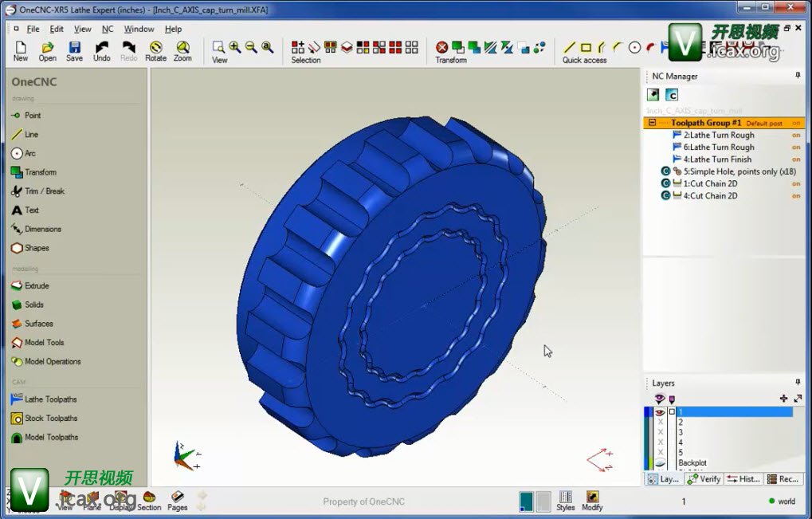Click the New file icon
The width and height of the screenshot is (812, 519).
click(20, 51)
